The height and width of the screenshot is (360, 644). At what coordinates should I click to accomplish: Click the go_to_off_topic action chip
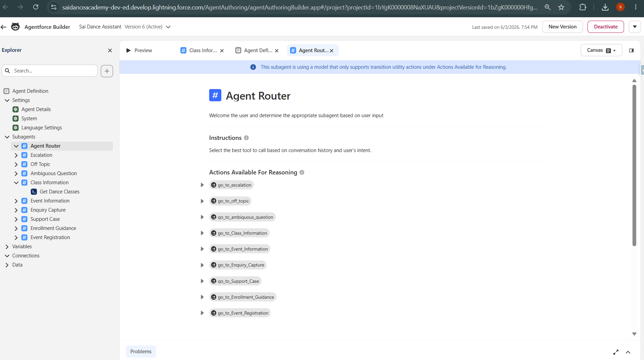coord(230,201)
